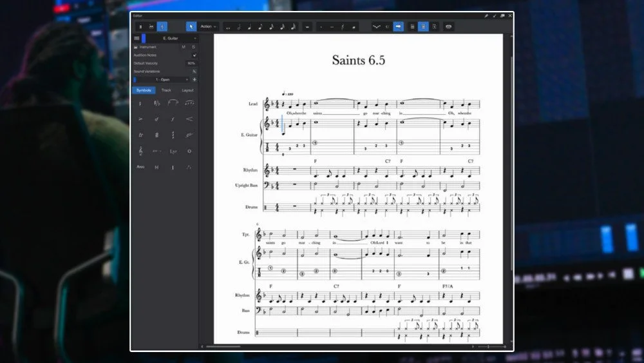Select the trill 'tr' symbol

click(x=140, y=135)
